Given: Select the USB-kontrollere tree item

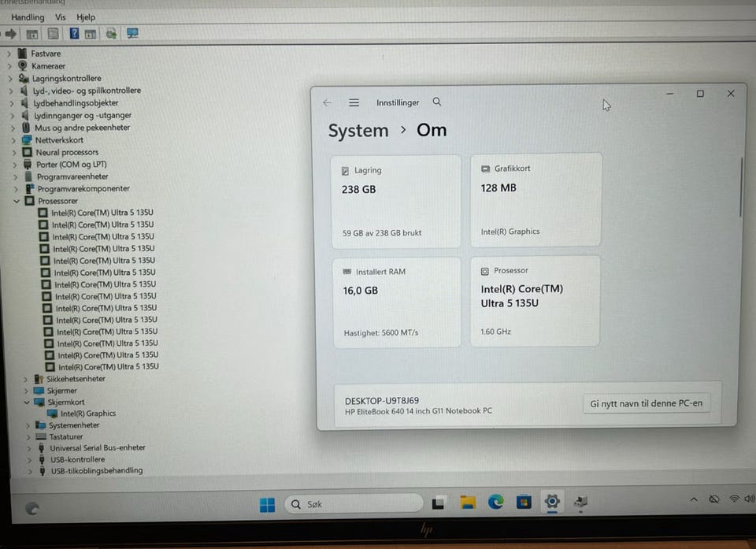Looking at the screenshot, I should tap(78, 460).
